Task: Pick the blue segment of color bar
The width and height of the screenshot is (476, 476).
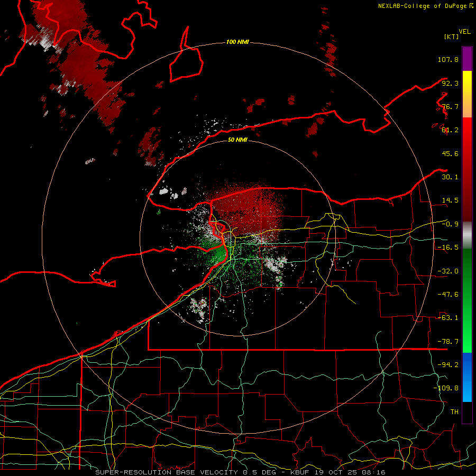Action: pyautogui.click(x=467, y=377)
